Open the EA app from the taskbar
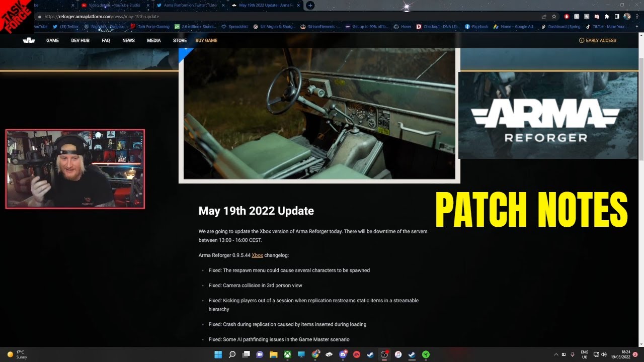The height and width of the screenshot is (362, 644). (x=357, y=354)
